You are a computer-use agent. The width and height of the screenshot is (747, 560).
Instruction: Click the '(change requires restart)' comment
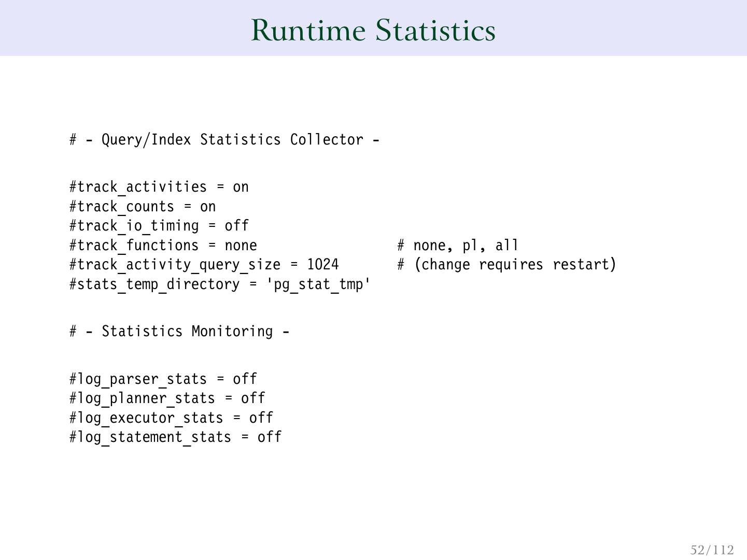(x=515, y=265)
